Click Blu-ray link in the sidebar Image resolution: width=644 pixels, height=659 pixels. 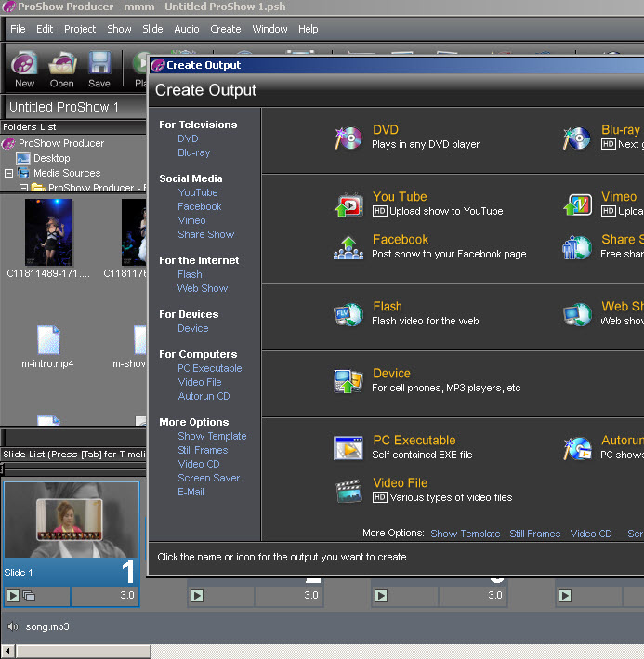coord(193,152)
